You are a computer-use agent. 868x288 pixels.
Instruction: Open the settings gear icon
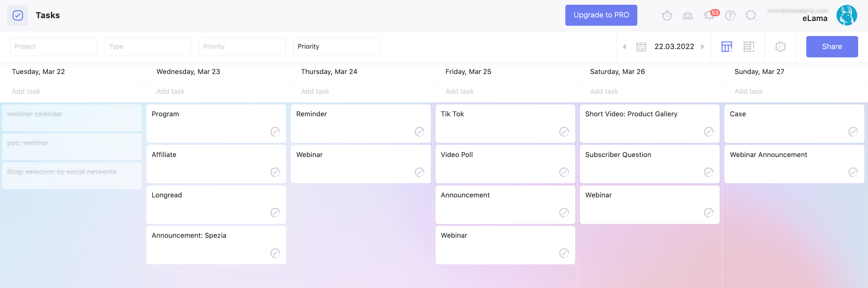781,47
